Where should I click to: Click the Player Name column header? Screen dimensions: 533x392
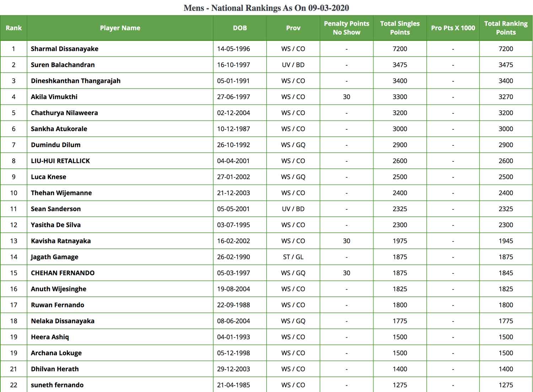(120, 28)
